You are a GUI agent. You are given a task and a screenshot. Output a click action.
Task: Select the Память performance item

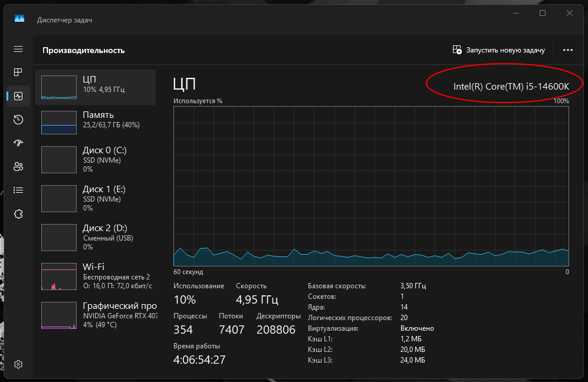(96, 122)
